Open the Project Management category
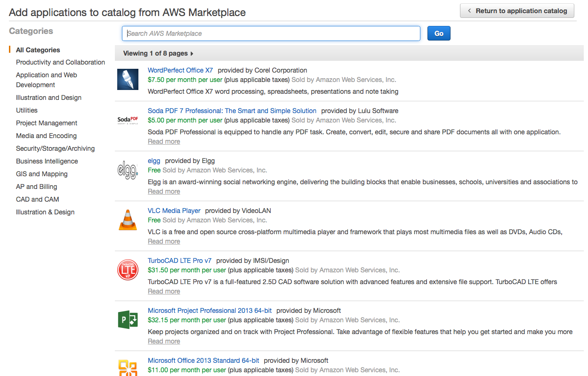Image resolution: width=588 pixels, height=376 pixels. (46, 123)
